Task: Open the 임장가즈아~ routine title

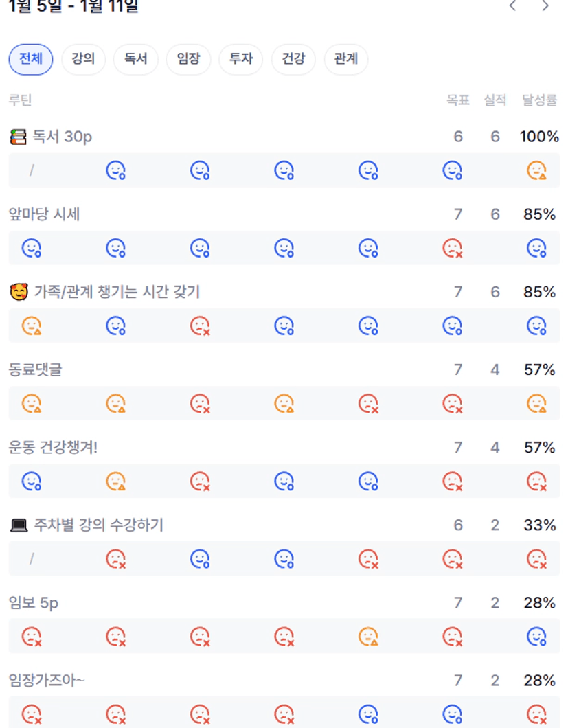Action: click(x=47, y=681)
